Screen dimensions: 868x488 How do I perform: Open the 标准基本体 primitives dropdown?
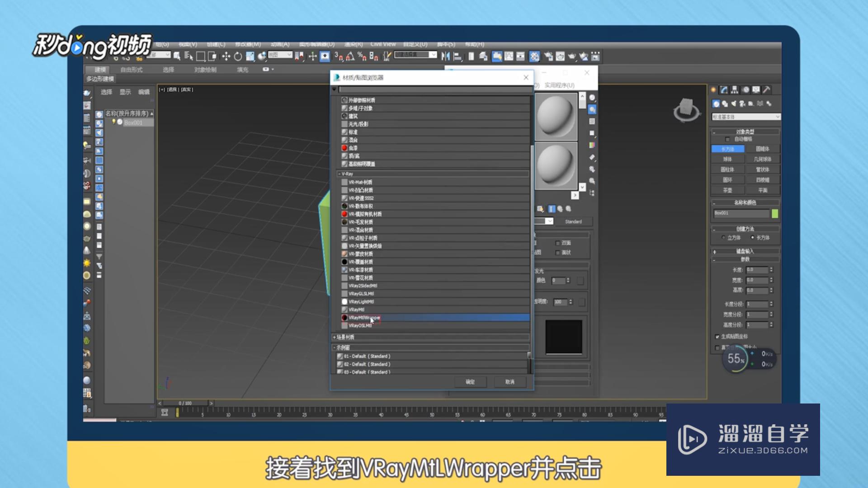(x=746, y=117)
